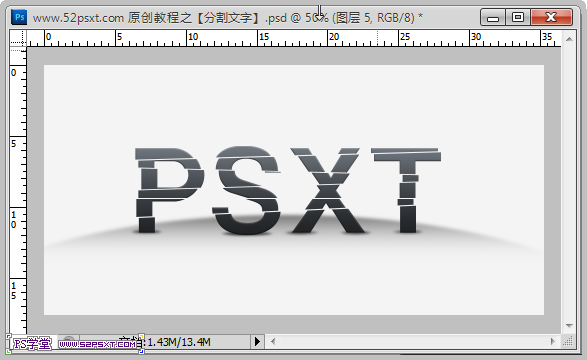Click the letter X on the canvas

pos(325,190)
